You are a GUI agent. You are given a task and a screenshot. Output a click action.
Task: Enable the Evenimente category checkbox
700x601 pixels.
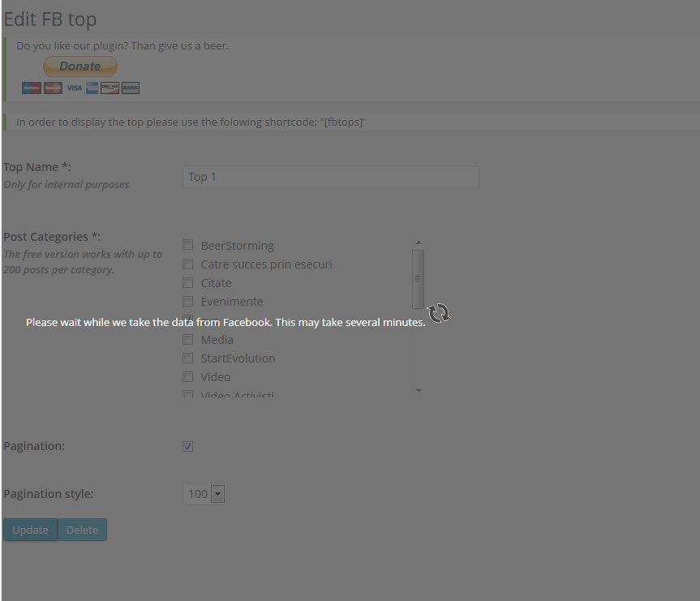point(188,302)
